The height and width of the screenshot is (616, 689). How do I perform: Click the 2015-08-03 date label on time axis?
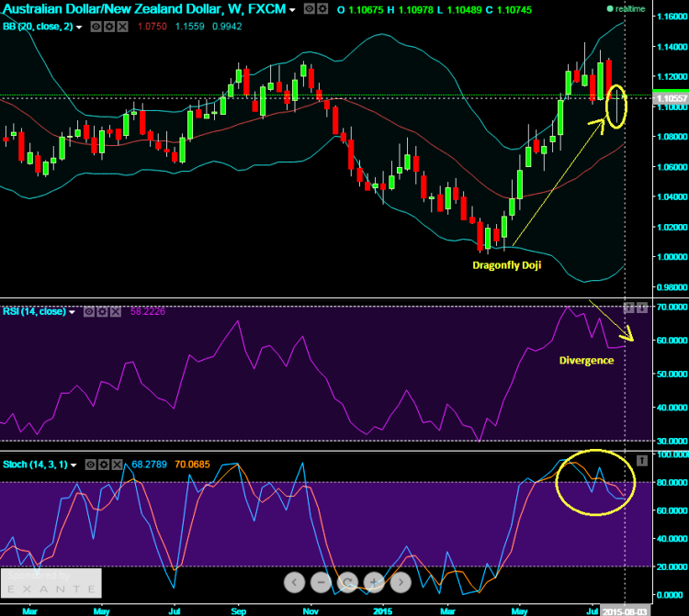coord(624,611)
